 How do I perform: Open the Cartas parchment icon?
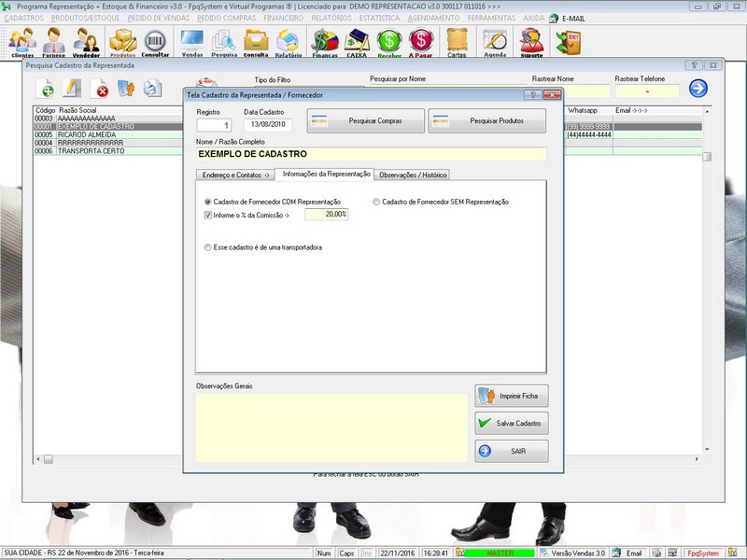(457, 42)
